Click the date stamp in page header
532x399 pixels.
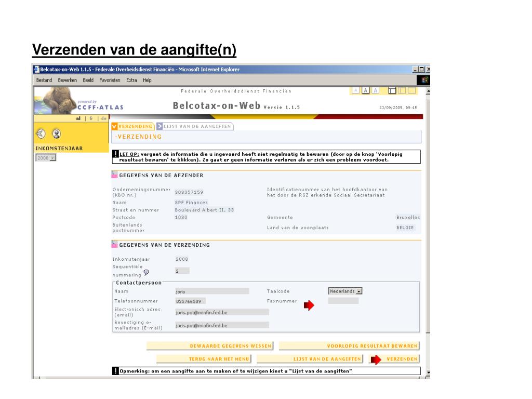click(398, 107)
